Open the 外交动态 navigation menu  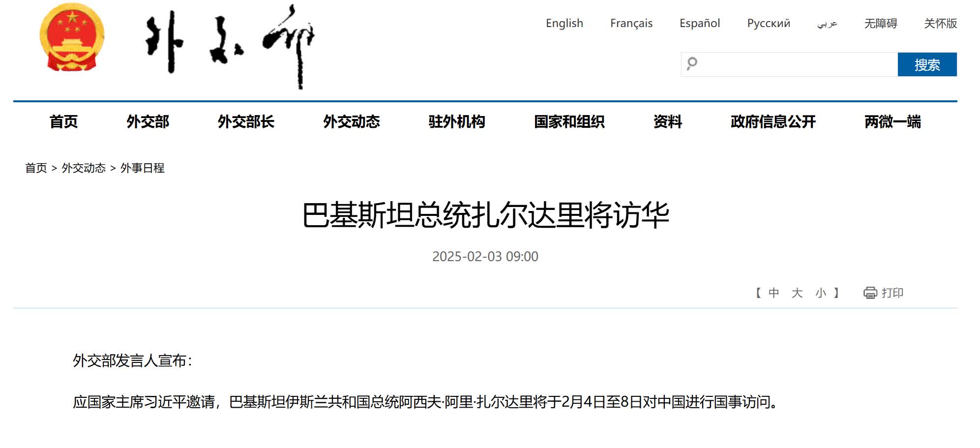coord(351,121)
